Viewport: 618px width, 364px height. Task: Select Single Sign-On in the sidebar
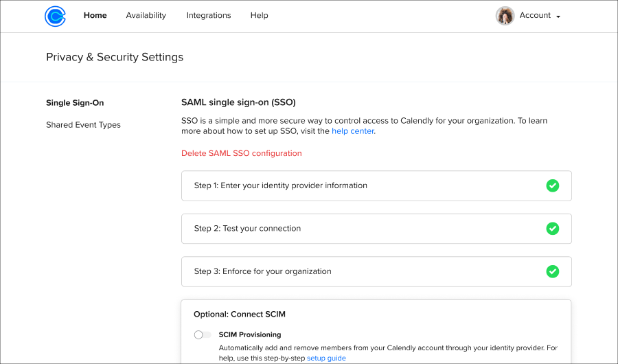[x=75, y=103]
